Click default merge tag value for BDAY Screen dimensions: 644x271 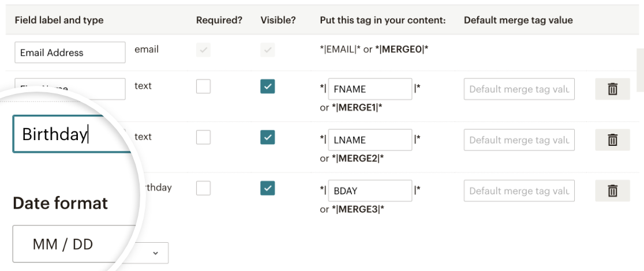coord(519,191)
